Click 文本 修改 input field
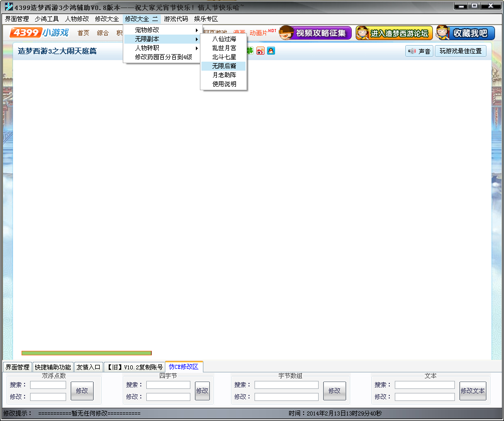The image size is (504, 421). 425,397
